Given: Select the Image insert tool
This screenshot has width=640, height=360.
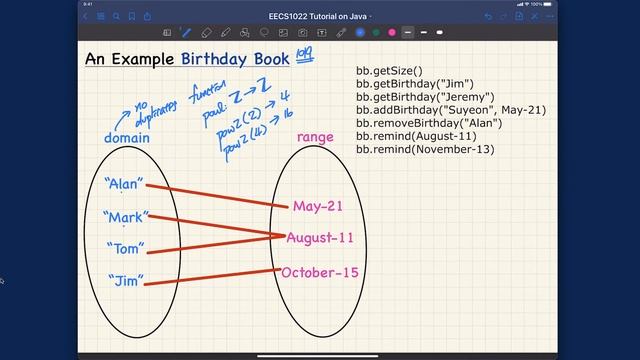Looking at the screenshot, I should point(283,32).
